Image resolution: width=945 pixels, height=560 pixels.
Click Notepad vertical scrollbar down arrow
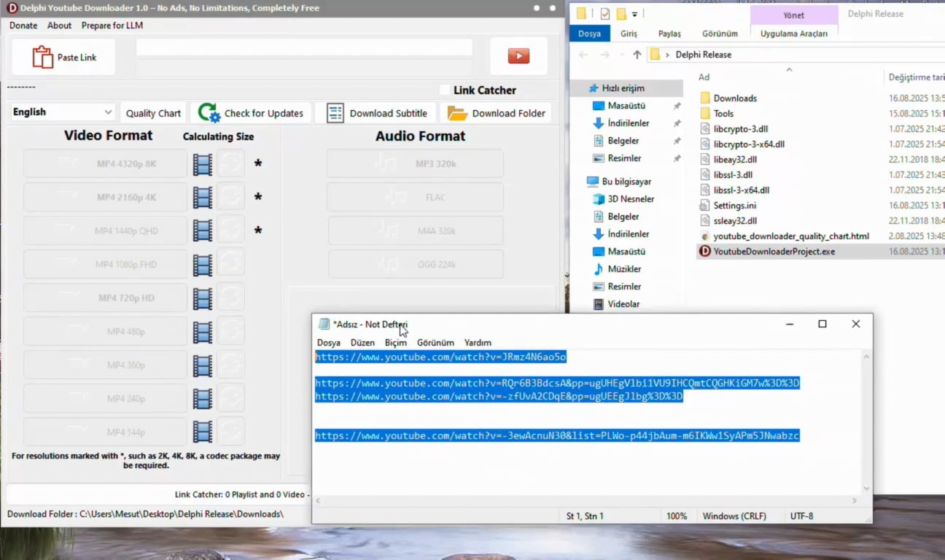[x=866, y=489]
